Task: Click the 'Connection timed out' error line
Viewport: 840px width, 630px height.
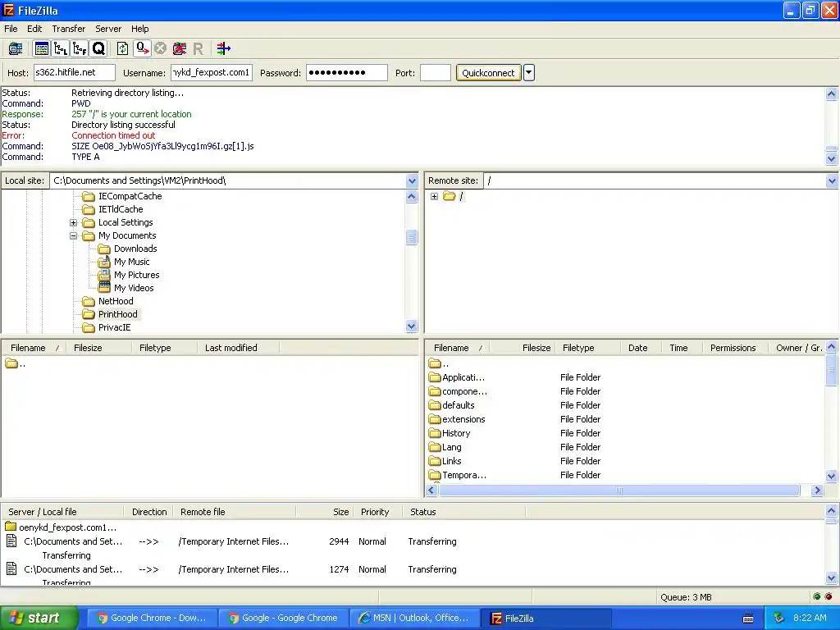Action: click(113, 135)
